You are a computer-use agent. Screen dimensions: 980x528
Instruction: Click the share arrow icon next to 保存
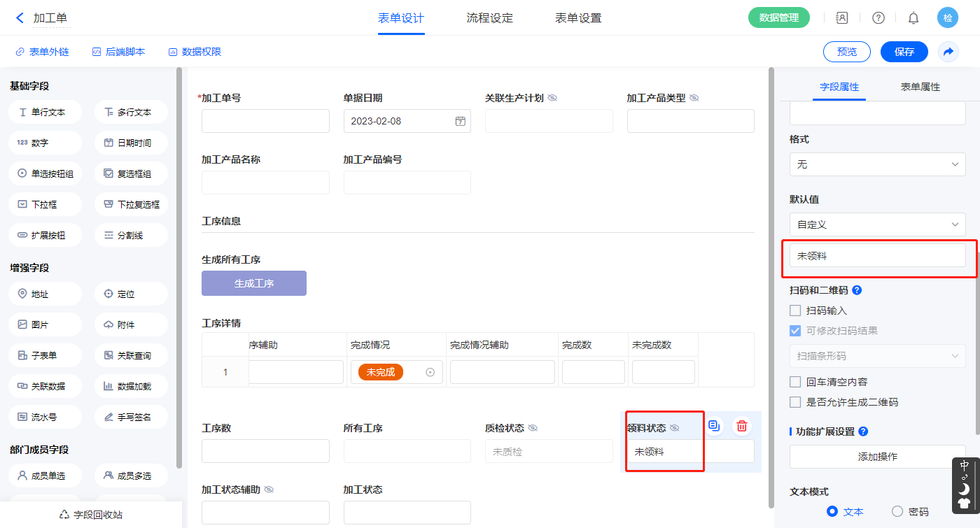[x=948, y=52]
